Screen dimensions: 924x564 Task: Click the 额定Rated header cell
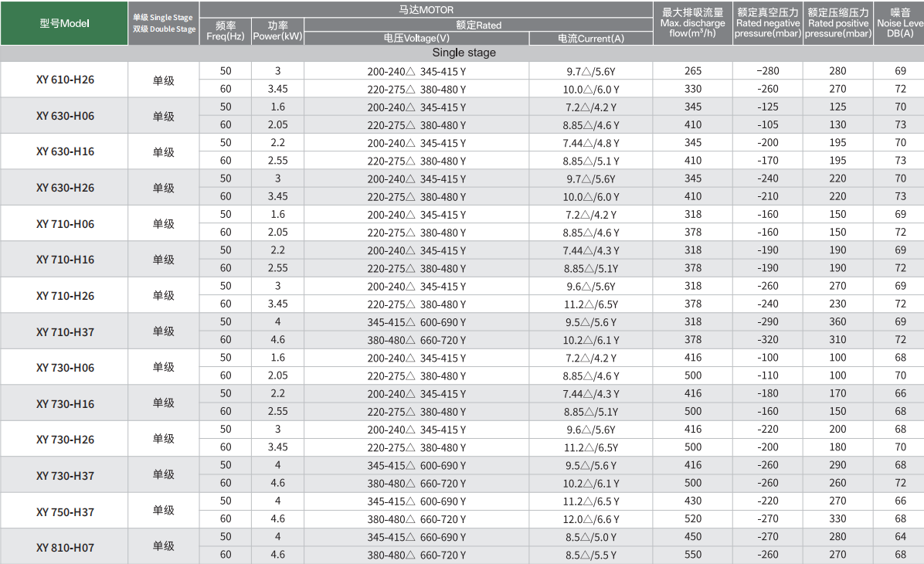click(478, 25)
